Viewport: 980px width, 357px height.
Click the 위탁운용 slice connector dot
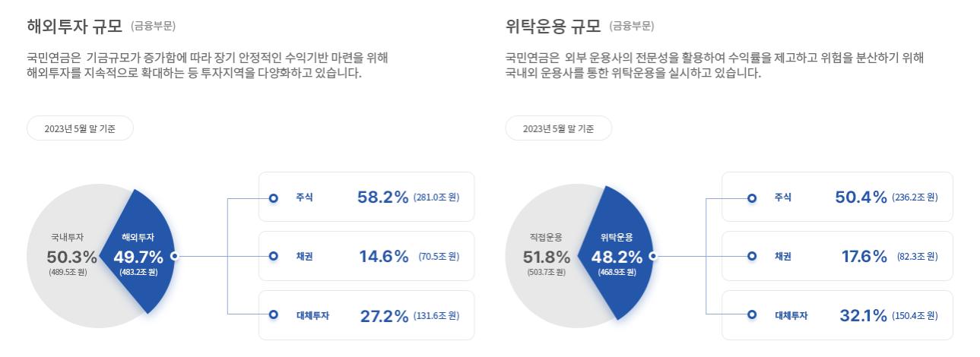pos(653,256)
